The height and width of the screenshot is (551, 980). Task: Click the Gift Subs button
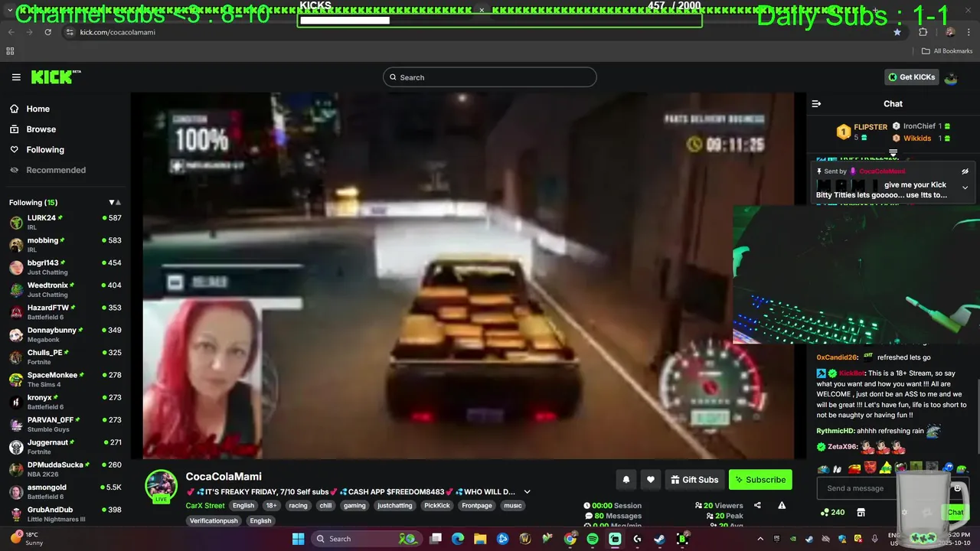(694, 480)
